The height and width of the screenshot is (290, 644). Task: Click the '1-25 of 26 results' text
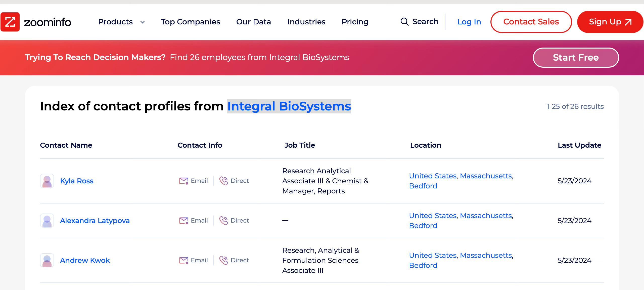click(x=575, y=106)
